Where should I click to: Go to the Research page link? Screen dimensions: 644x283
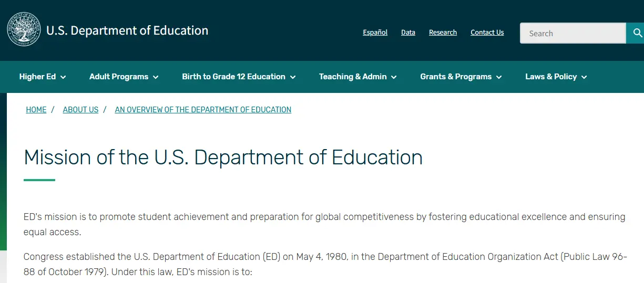pyautogui.click(x=443, y=33)
